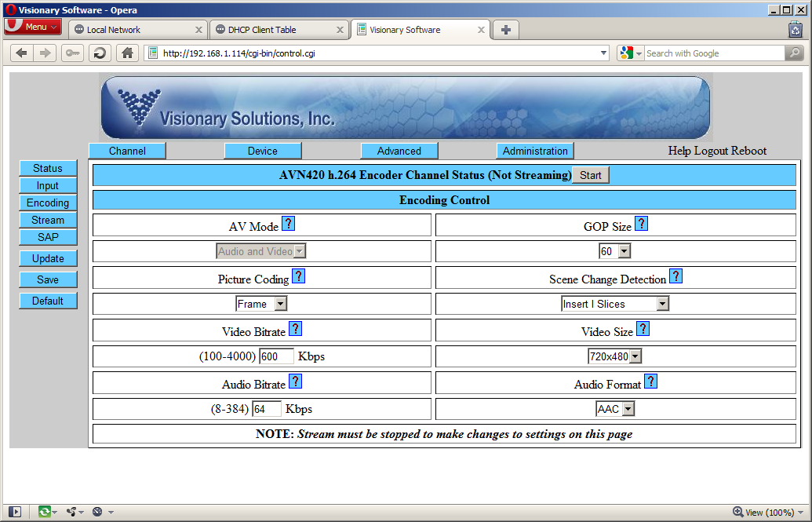The height and width of the screenshot is (522, 812).
Task: Toggle the Opera side panel icon
Action: [15, 512]
